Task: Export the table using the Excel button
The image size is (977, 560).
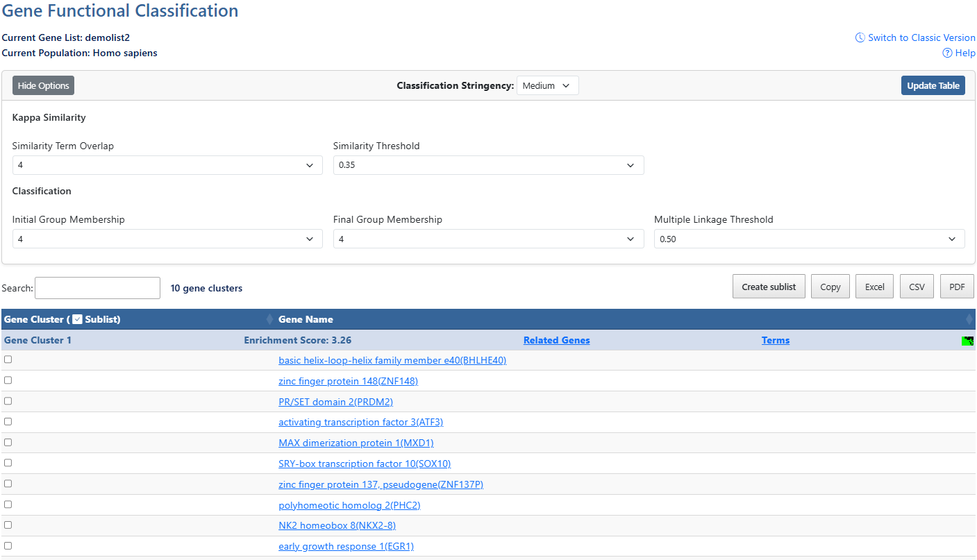Action: (x=874, y=286)
